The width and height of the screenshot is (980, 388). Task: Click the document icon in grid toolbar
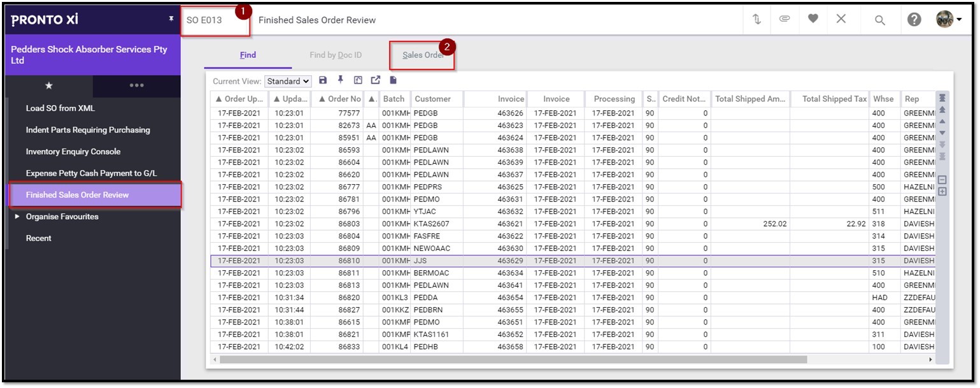pyautogui.click(x=394, y=80)
